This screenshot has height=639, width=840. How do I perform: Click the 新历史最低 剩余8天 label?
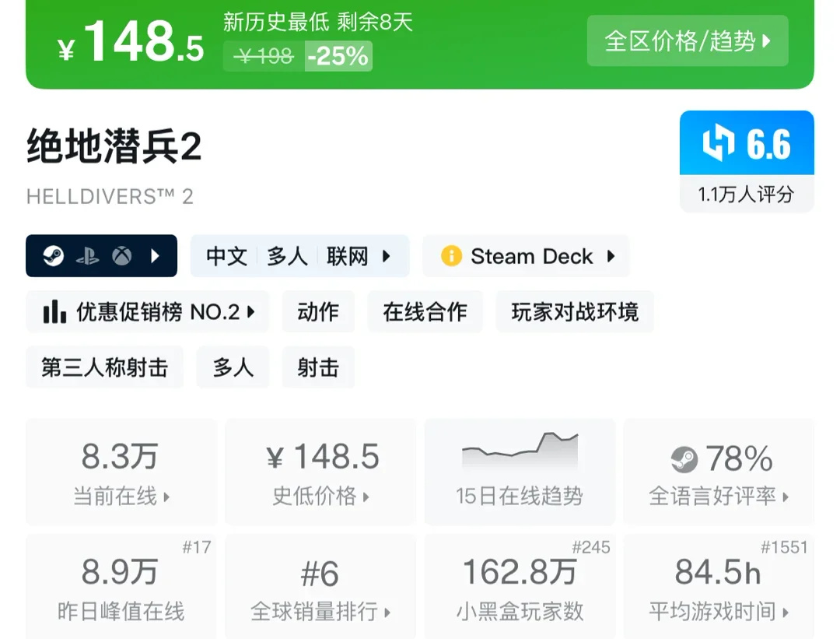[318, 22]
